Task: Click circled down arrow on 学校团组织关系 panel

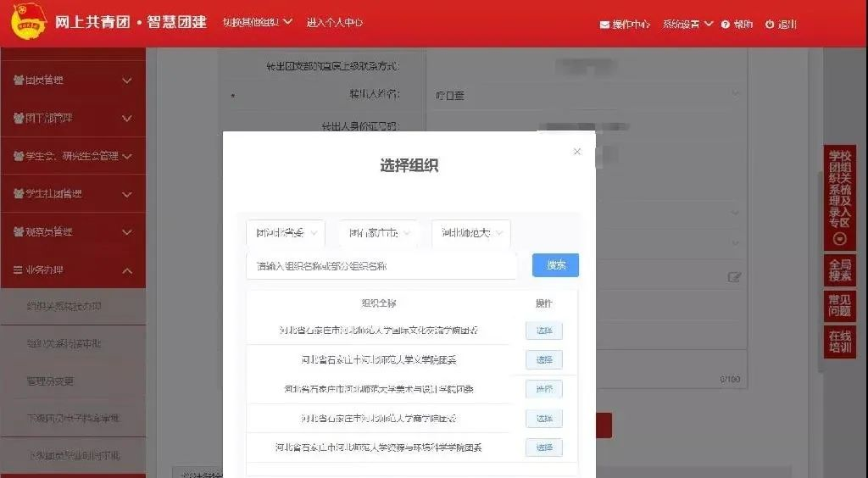Action: click(x=840, y=239)
